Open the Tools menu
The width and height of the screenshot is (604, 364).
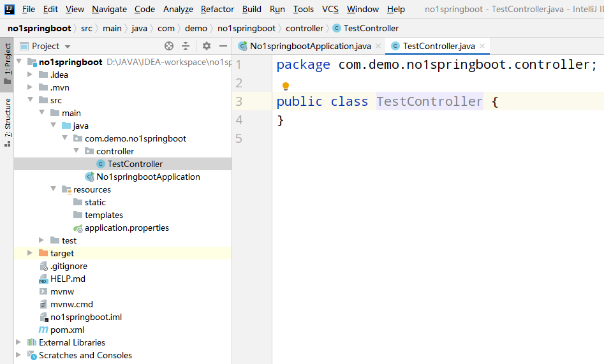303,10
